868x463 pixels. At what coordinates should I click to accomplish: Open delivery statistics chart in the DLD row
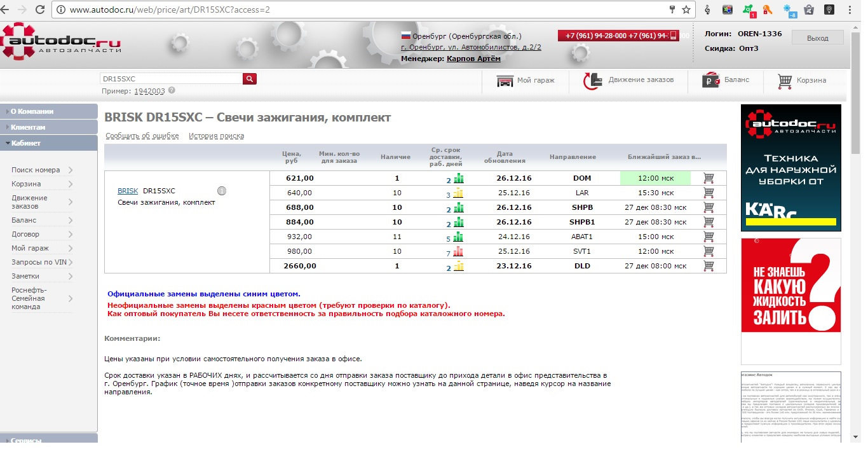coord(458,266)
